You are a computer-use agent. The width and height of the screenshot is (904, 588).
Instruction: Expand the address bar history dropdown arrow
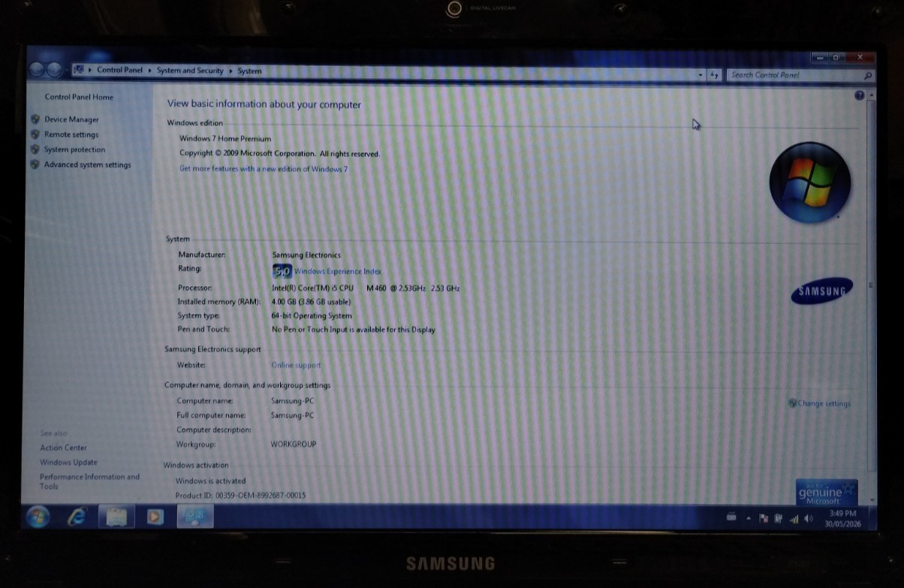pos(701,74)
